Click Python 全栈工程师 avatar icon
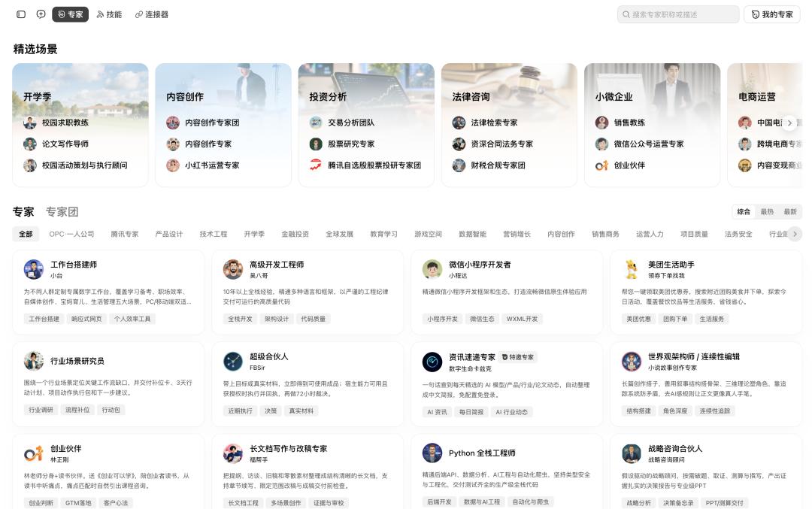 point(432,453)
